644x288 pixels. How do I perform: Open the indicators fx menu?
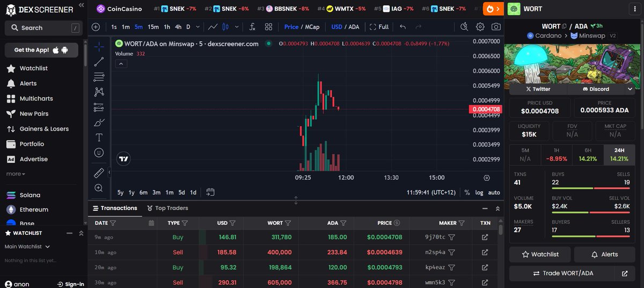pos(252,27)
